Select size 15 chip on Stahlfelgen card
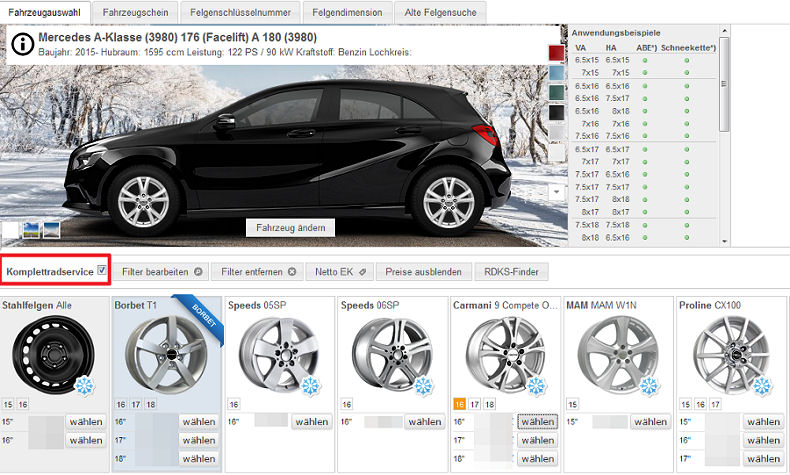Screen dimensions: 790x475 (8, 404)
